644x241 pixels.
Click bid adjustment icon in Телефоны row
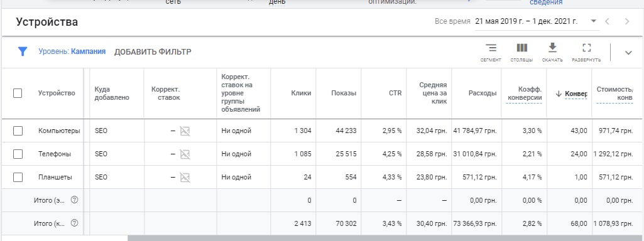tap(185, 154)
